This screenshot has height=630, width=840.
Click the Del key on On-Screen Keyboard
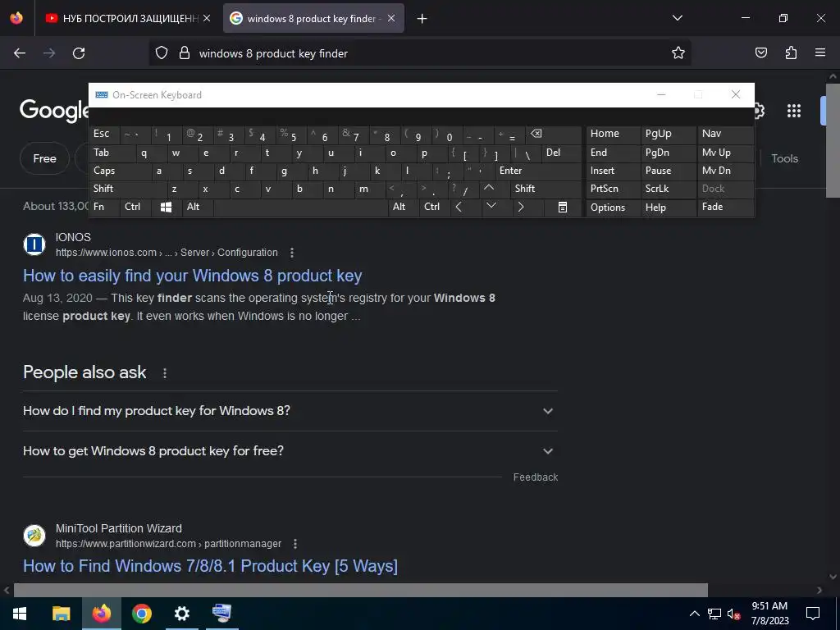pos(561,153)
